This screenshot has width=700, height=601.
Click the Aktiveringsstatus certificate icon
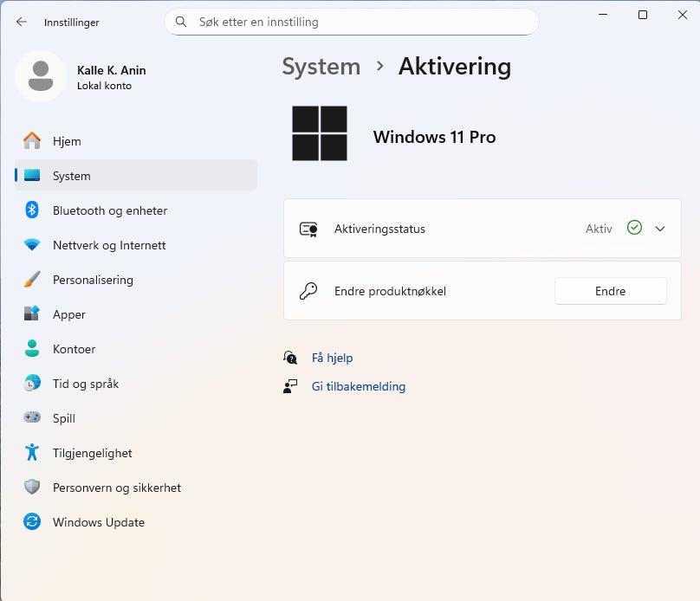tap(308, 229)
